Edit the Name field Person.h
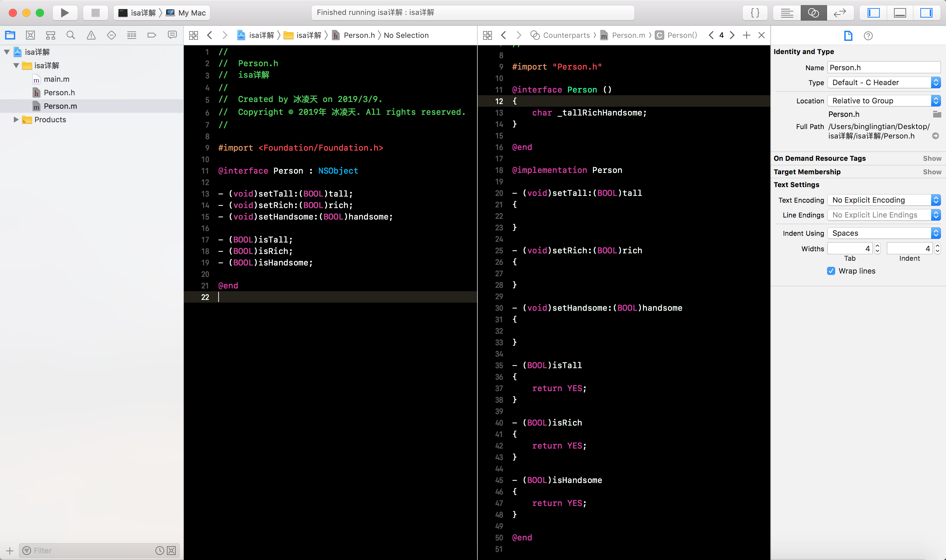The height and width of the screenshot is (560, 946). 884,68
